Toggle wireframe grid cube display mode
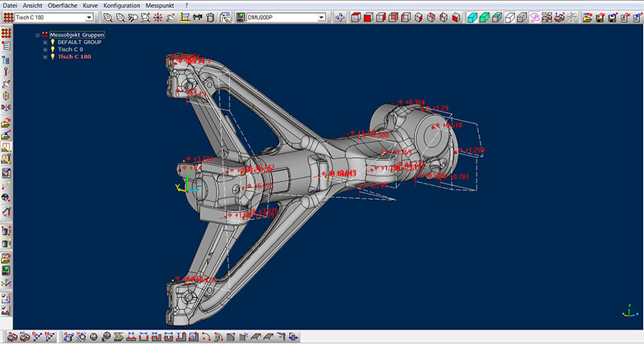Viewport: 644px width, 344px height. (522, 17)
